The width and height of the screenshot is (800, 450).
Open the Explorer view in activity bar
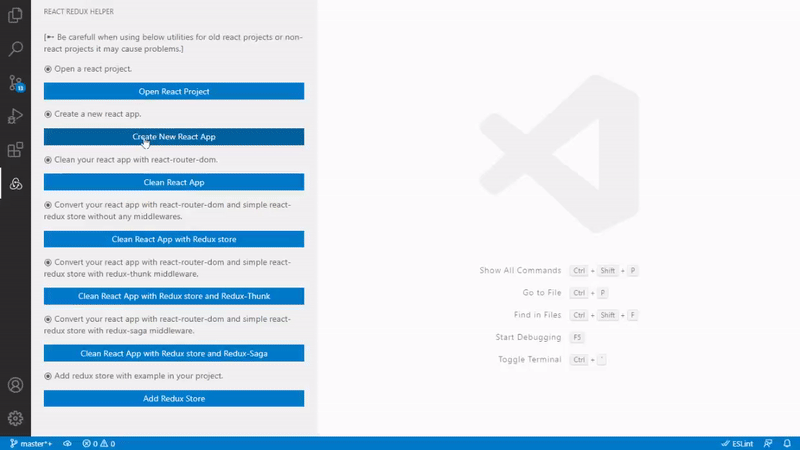tap(15, 15)
